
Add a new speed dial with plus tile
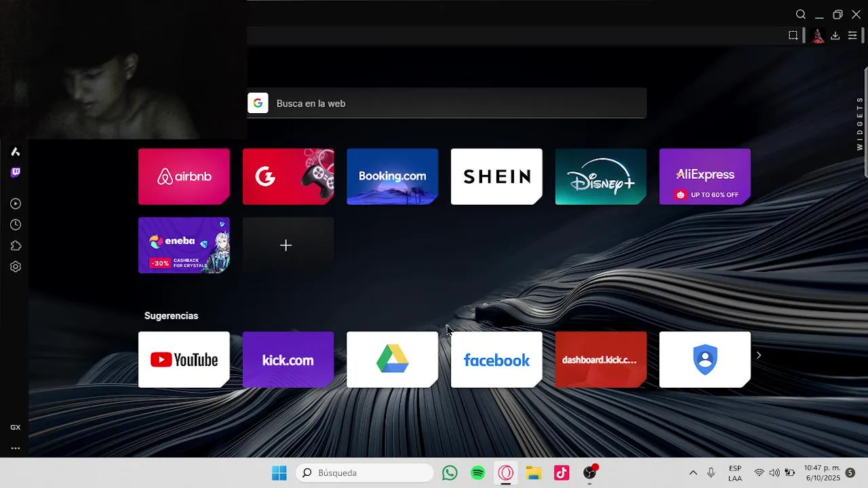point(288,245)
